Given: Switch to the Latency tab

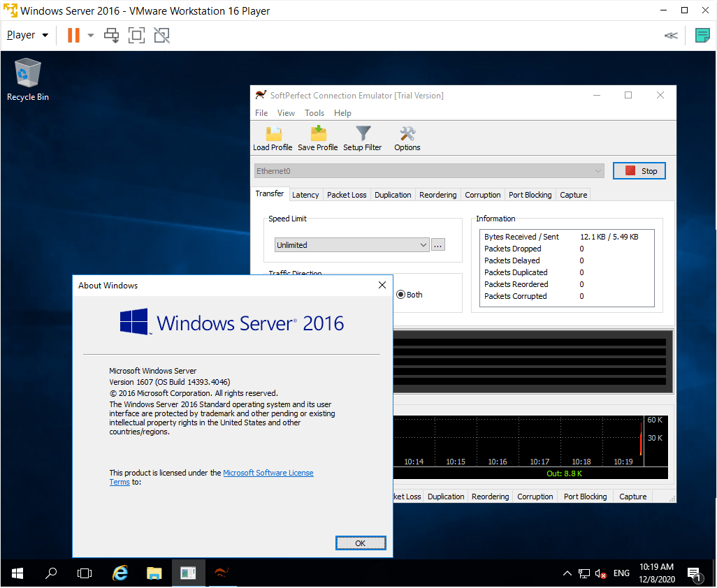Looking at the screenshot, I should pos(305,195).
